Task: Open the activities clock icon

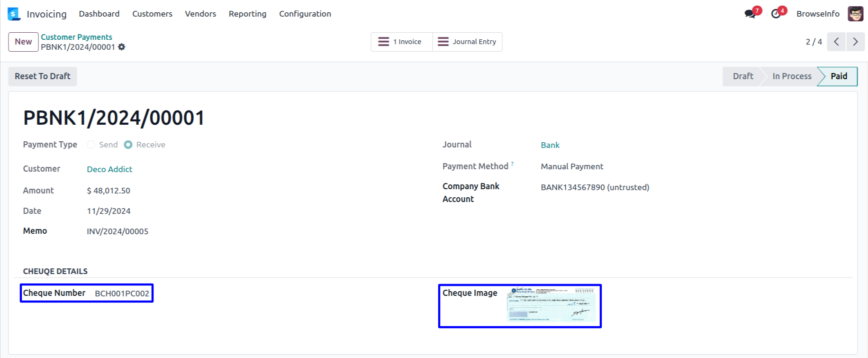Action: click(x=776, y=14)
